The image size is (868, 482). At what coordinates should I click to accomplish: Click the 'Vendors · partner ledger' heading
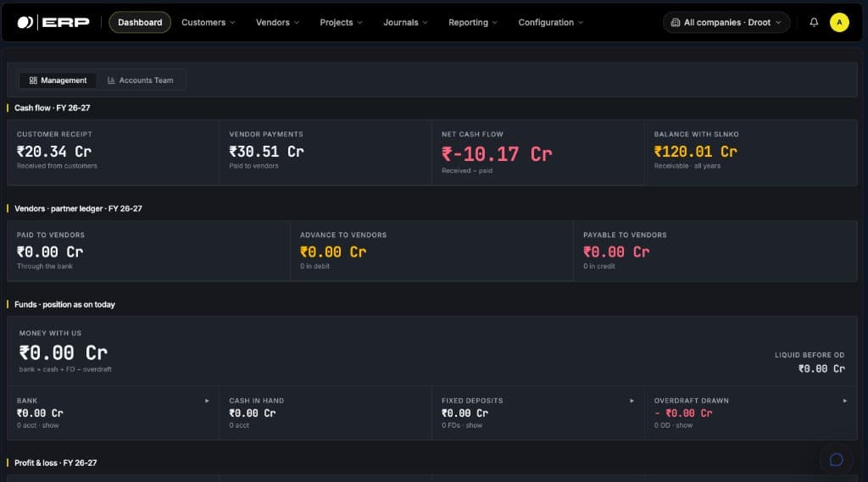coord(78,208)
